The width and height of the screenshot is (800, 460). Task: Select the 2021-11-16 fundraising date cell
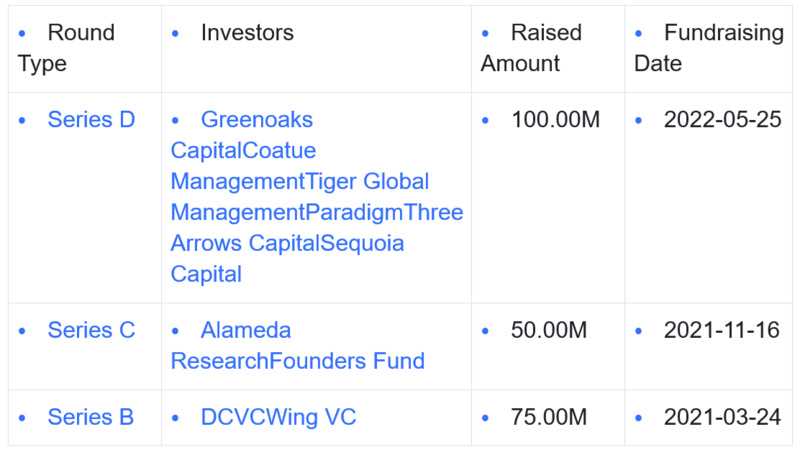click(722, 330)
